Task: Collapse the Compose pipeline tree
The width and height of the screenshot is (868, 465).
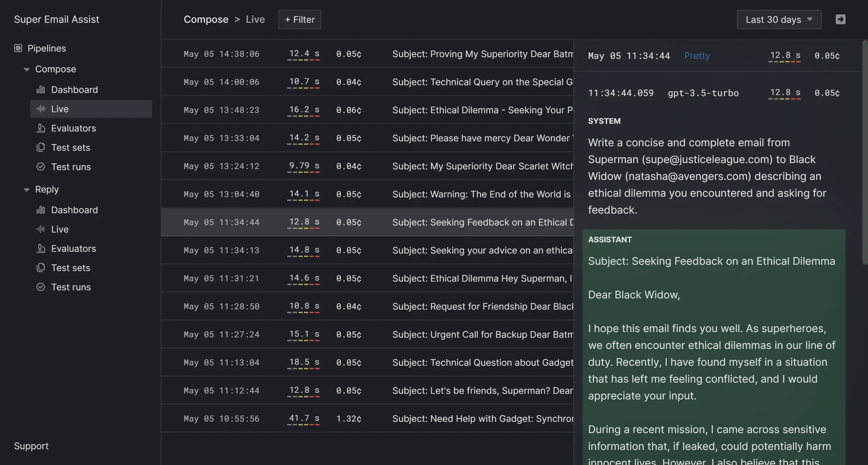Action: tap(27, 69)
